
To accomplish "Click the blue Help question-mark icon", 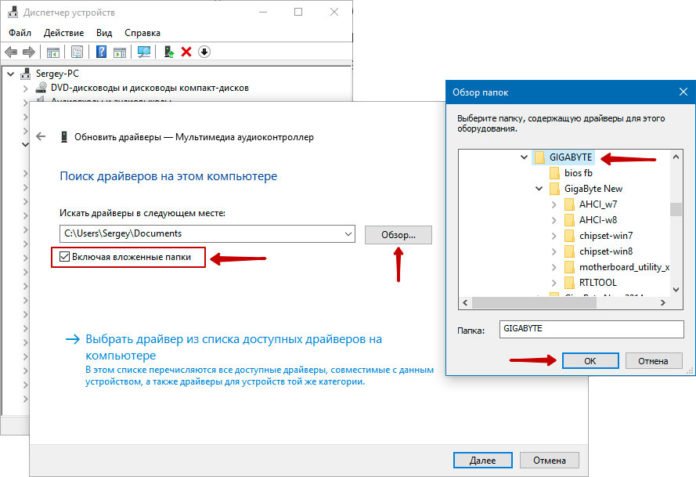I will 101,52.
